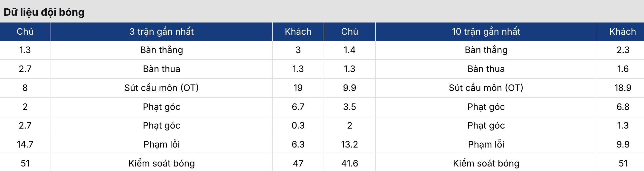Image resolution: width=644 pixels, height=171 pixels.
Task: Click the home fouls value 14.7
Action: [25, 144]
